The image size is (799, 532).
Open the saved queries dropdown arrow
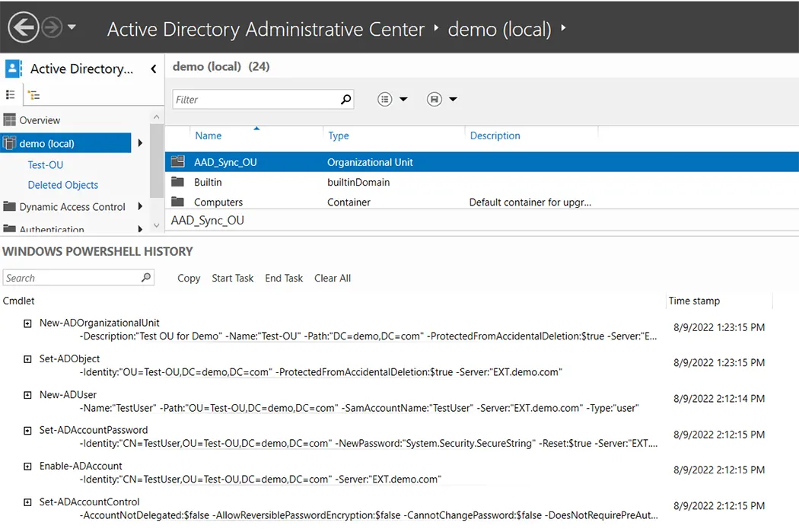coord(453,99)
